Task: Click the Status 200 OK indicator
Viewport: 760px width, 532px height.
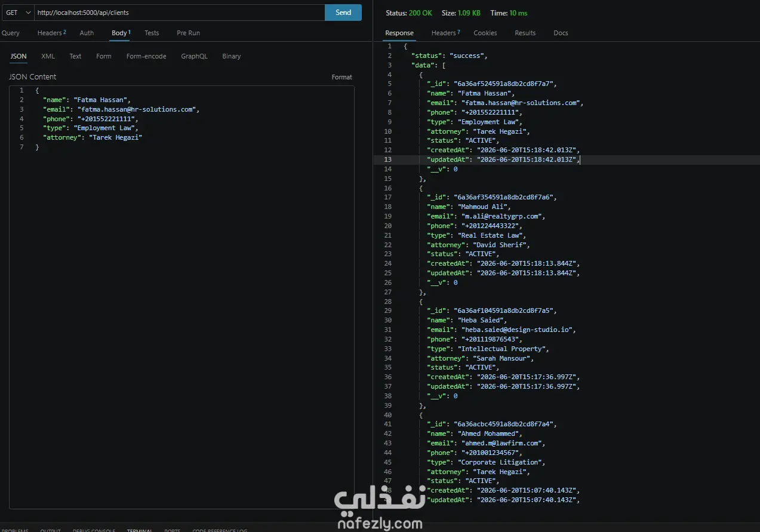Action: 409,13
